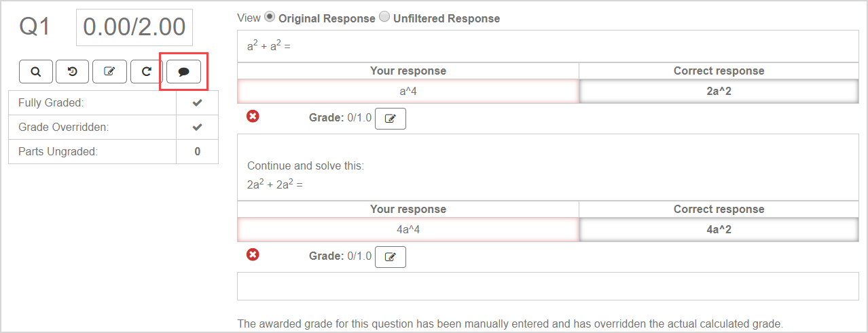Click the red incorrect mark beside 4a^4 grade

click(253, 255)
